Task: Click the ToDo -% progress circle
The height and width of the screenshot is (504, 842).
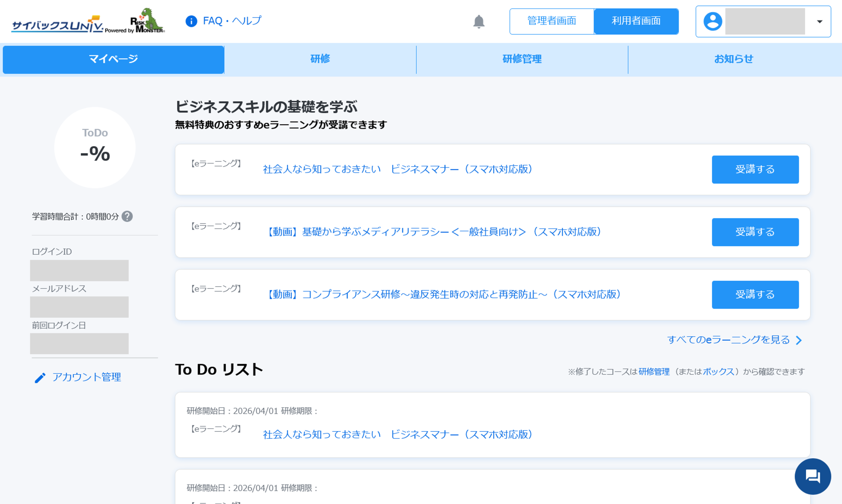Action: click(x=95, y=148)
